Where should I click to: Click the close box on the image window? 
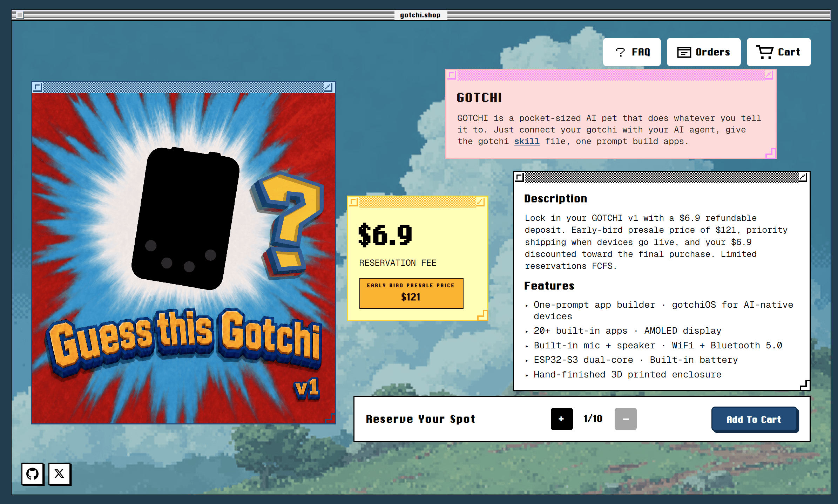(38, 87)
